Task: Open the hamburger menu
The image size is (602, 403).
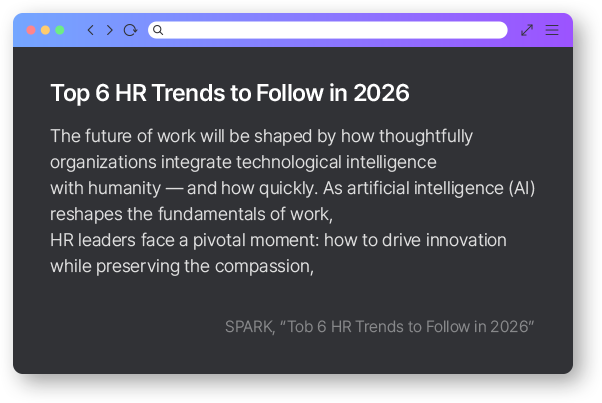Action: (551, 30)
